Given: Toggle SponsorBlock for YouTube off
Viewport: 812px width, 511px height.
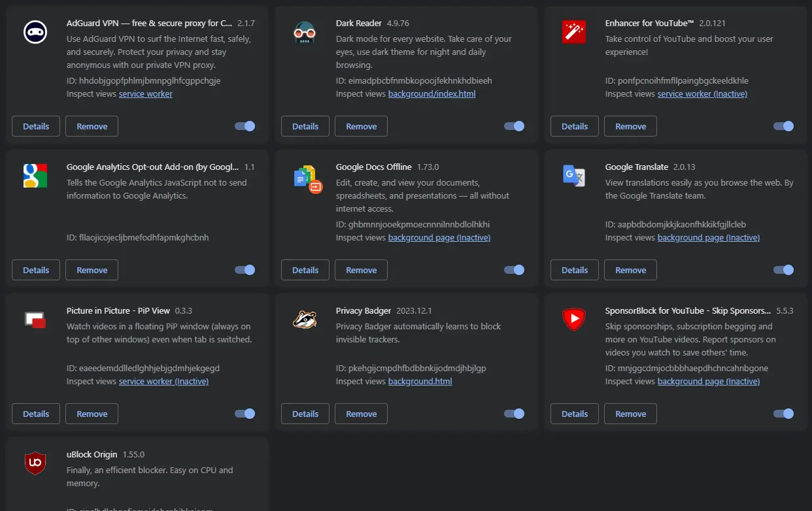Looking at the screenshot, I should pyautogui.click(x=784, y=414).
